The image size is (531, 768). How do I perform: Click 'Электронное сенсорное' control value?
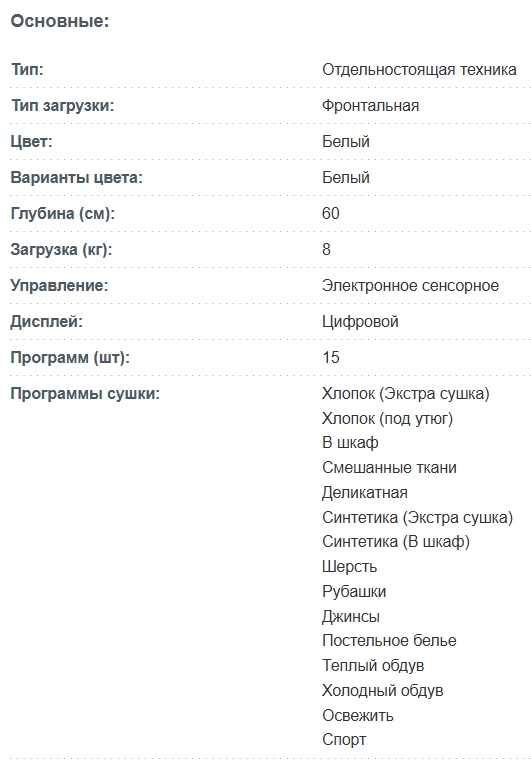tap(410, 286)
